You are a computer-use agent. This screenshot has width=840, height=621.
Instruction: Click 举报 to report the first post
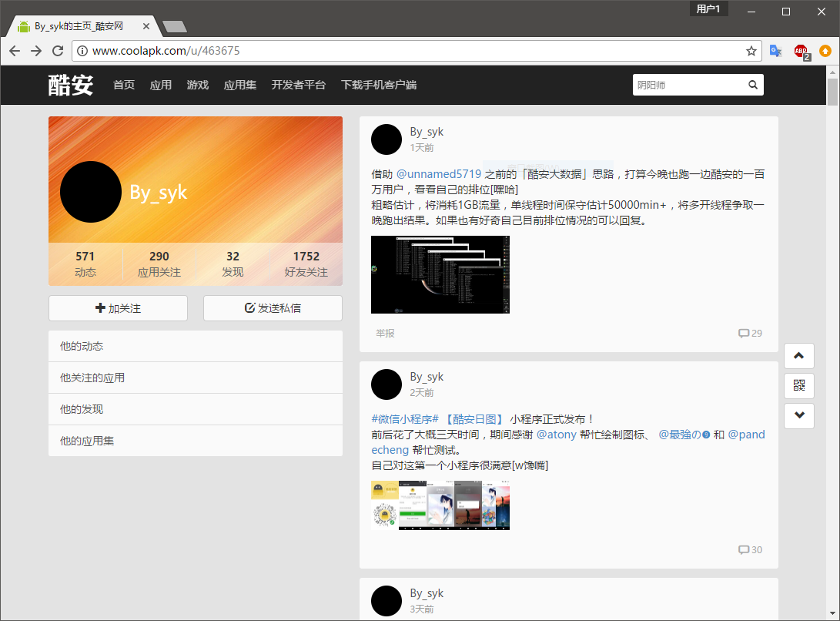click(x=385, y=333)
